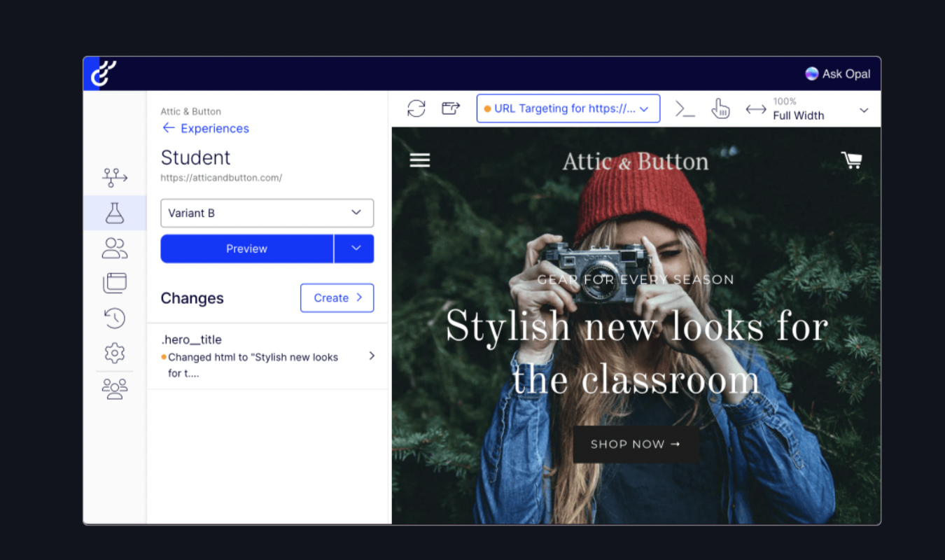Open the History clock icon
The height and width of the screenshot is (560, 945).
pos(115,318)
